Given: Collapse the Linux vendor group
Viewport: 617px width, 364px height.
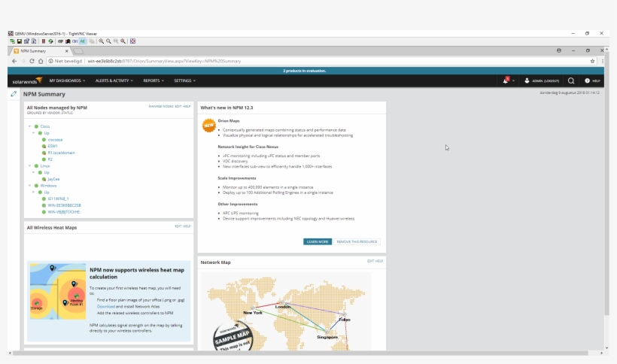Looking at the screenshot, I should point(30,166).
